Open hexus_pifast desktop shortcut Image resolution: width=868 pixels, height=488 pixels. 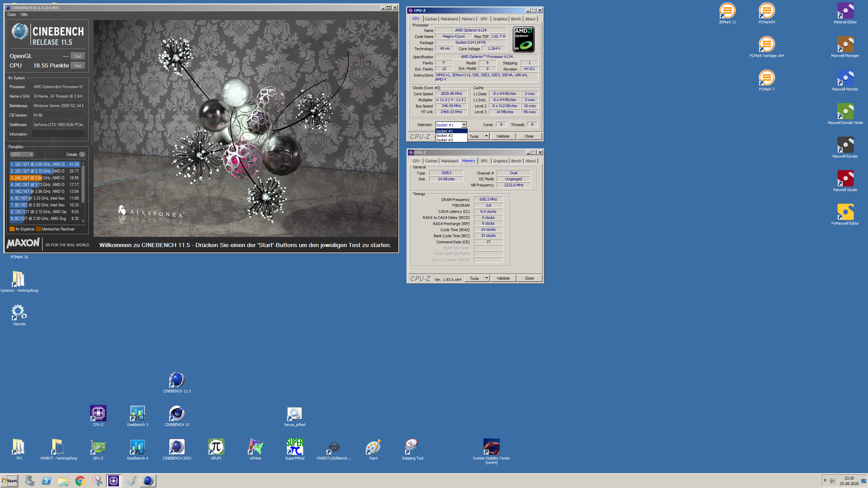tap(295, 416)
